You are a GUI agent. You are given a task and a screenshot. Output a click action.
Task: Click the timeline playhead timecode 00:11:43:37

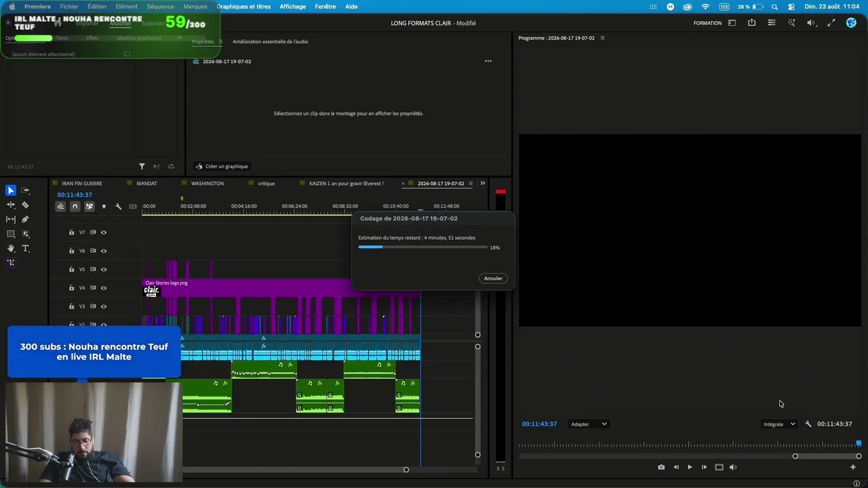point(75,195)
